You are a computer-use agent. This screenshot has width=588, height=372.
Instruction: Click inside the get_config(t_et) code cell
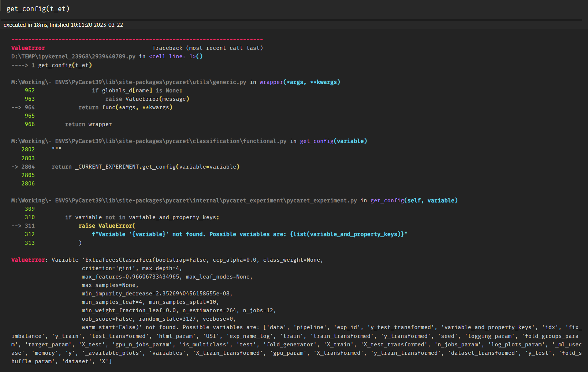(38, 8)
